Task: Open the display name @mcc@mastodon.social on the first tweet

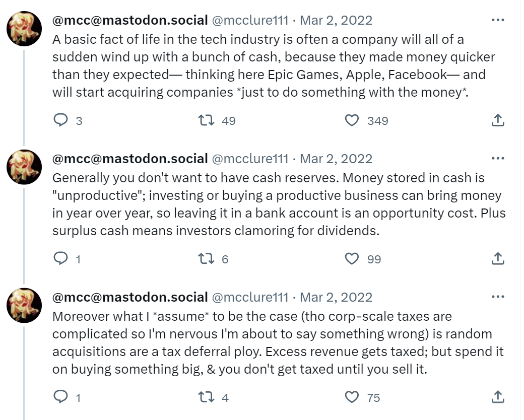Action: point(130,20)
